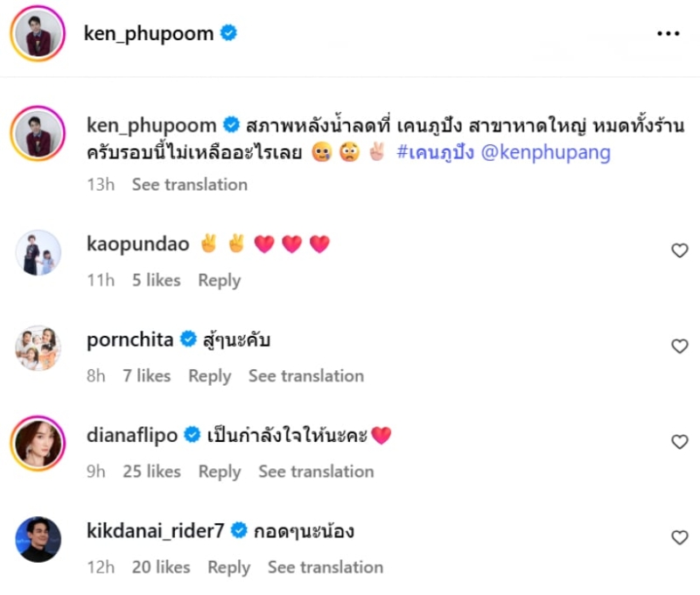Image resolution: width=700 pixels, height=595 pixels.
Task: Open the #เคนภูปัง hashtag link
Action: pos(435,152)
